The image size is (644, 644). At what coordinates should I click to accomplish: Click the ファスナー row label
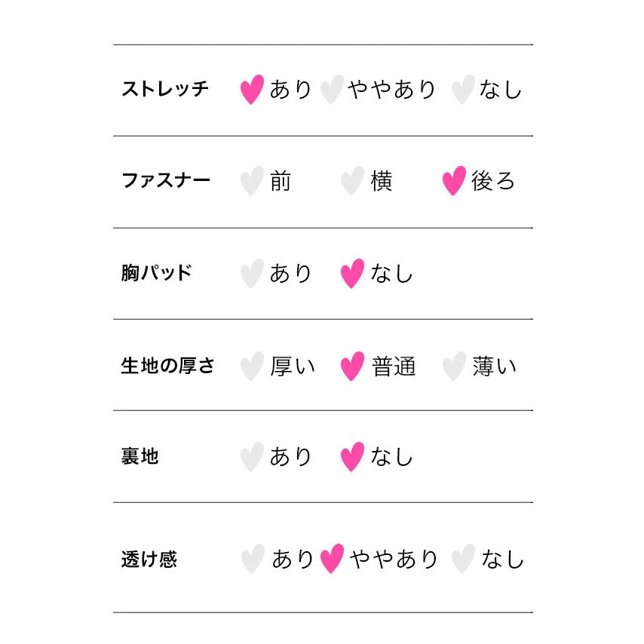(x=166, y=181)
